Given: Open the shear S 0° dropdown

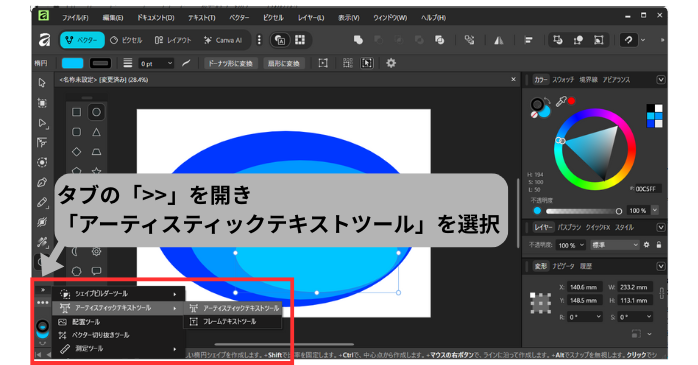Looking at the screenshot, I should (635, 317).
